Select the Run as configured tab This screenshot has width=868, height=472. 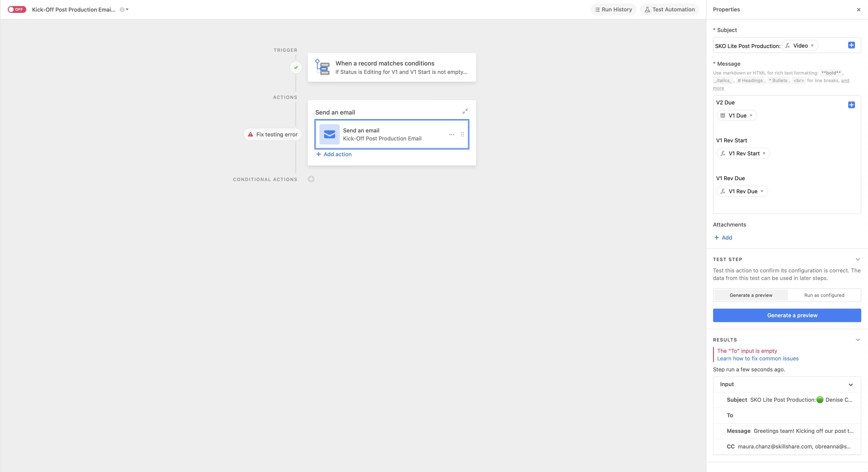[824, 295]
